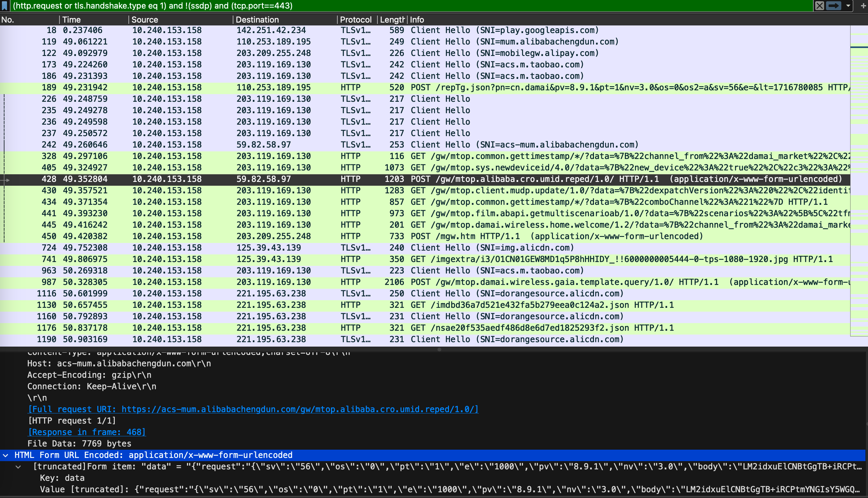Collapse the HTML Form URL Encoded section
Image resolution: width=868 pixels, height=498 pixels.
click(x=6, y=455)
